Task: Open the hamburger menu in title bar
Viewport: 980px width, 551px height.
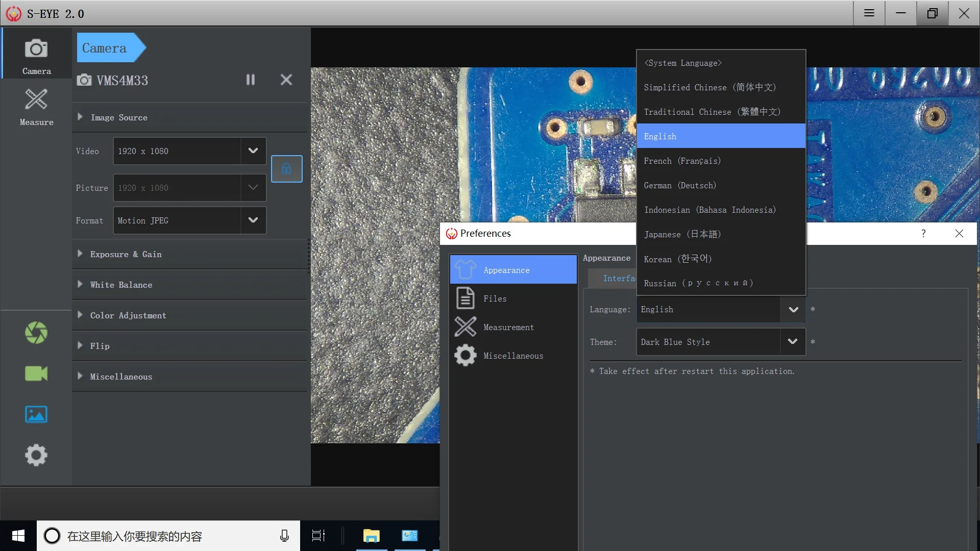Action: [x=869, y=13]
